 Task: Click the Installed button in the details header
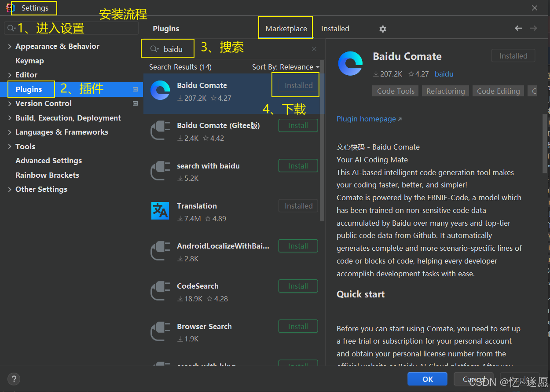click(513, 56)
